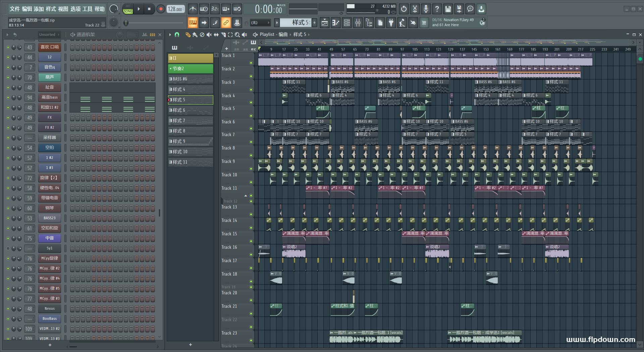Viewport: 644px width, 352px height.
Task: Mute Track 16 in the playlist
Action: (251, 254)
